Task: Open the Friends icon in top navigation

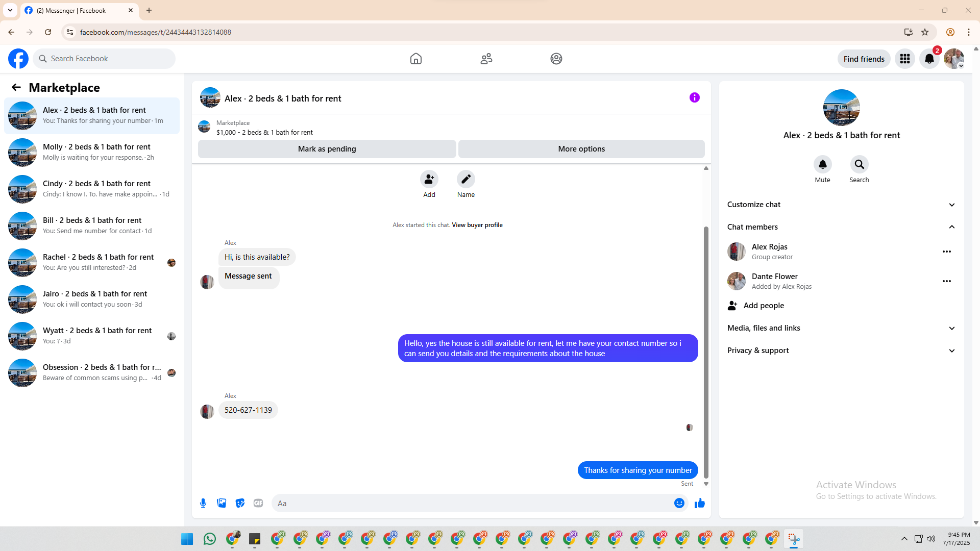Action: click(486, 59)
